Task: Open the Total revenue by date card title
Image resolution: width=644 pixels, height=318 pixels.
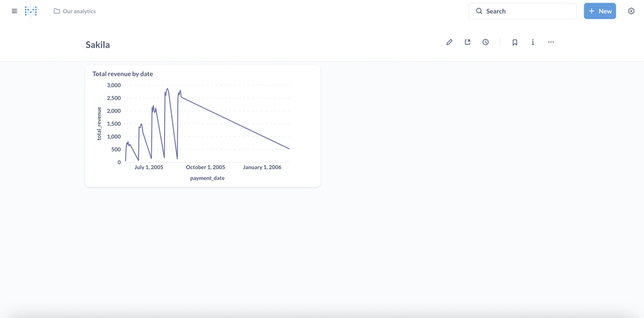Action: click(x=123, y=74)
